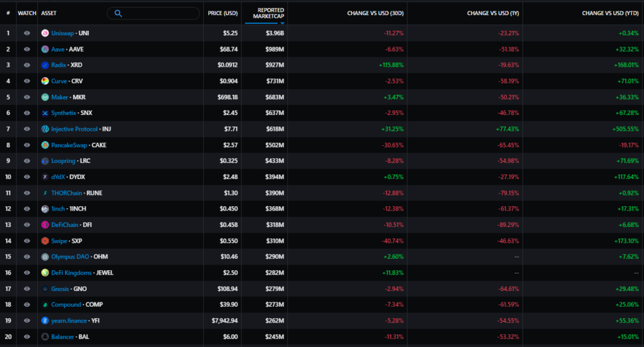Click the Uniswap token logo icon
Screen dimensions: 644x347
[45, 33]
